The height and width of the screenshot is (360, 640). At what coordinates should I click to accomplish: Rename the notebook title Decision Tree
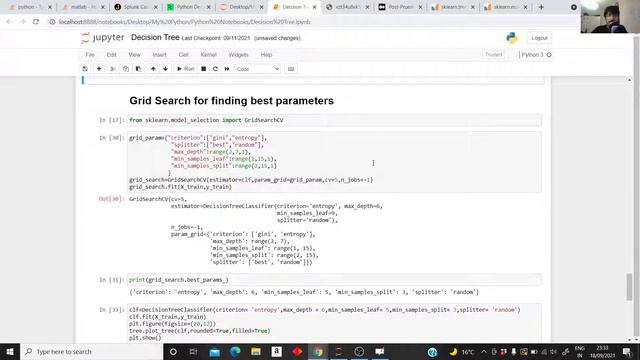coord(155,38)
